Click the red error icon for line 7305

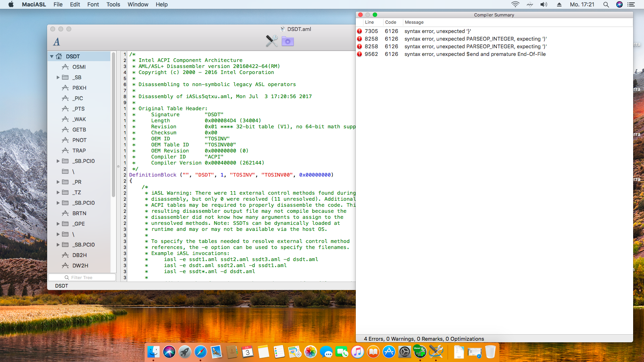359,31
